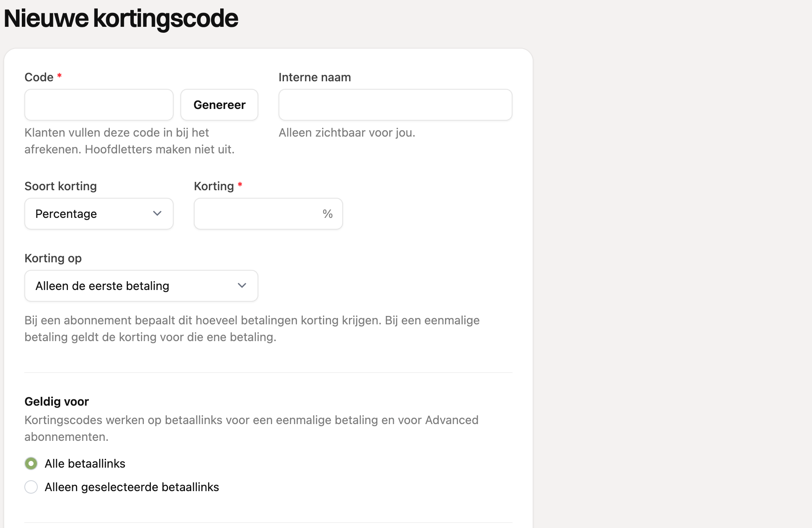This screenshot has width=812, height=528.
Task: Click the percent sign in Korting field
Action: (x=328, y=214)
